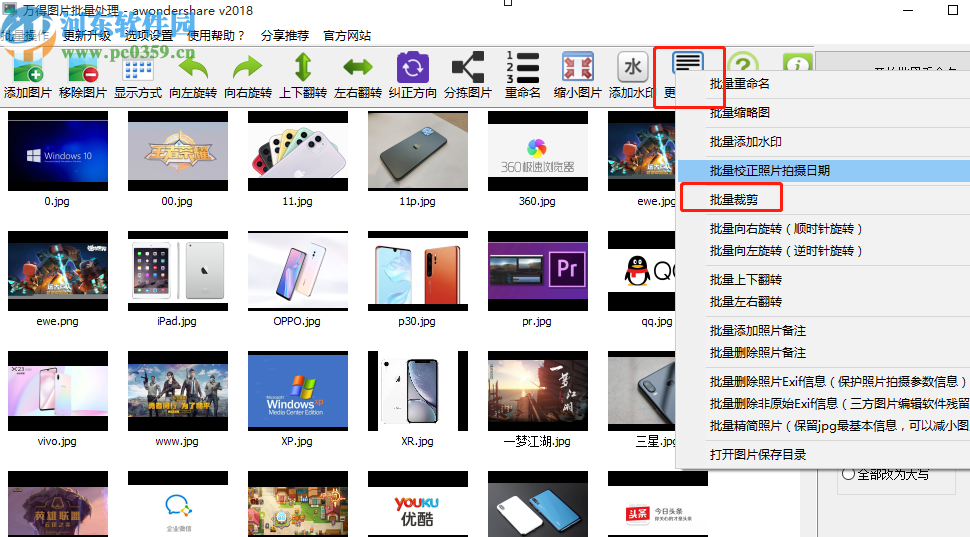Select the 三星.jpg phone thumbnail

pos(642,391)
